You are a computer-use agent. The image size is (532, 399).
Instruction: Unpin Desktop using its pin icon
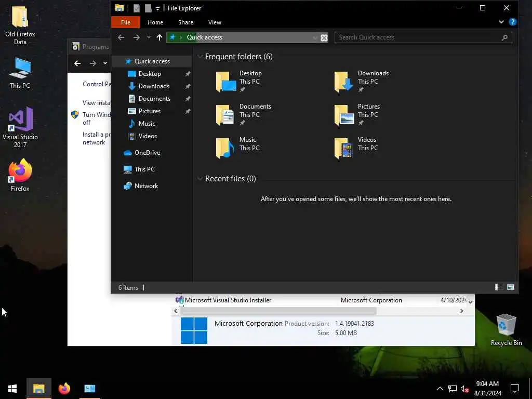pos(187,74)
